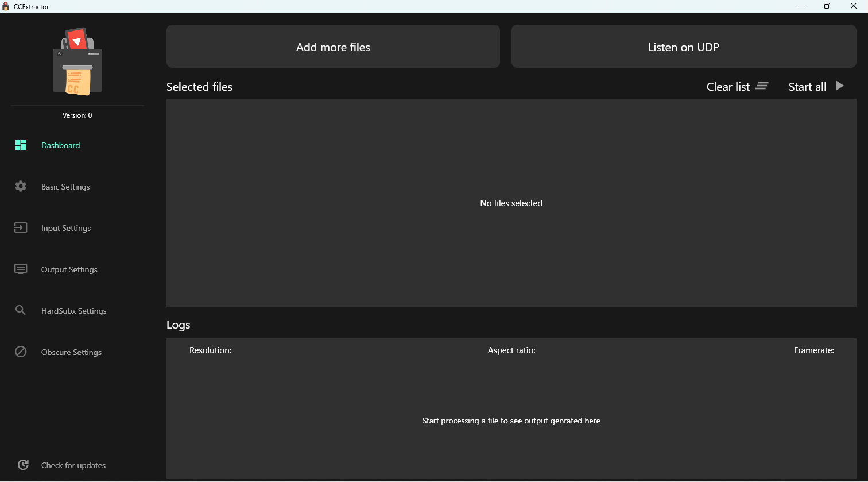
Task: Click the Obscure Settings blocked-circle icon
Action: (21, 352)
